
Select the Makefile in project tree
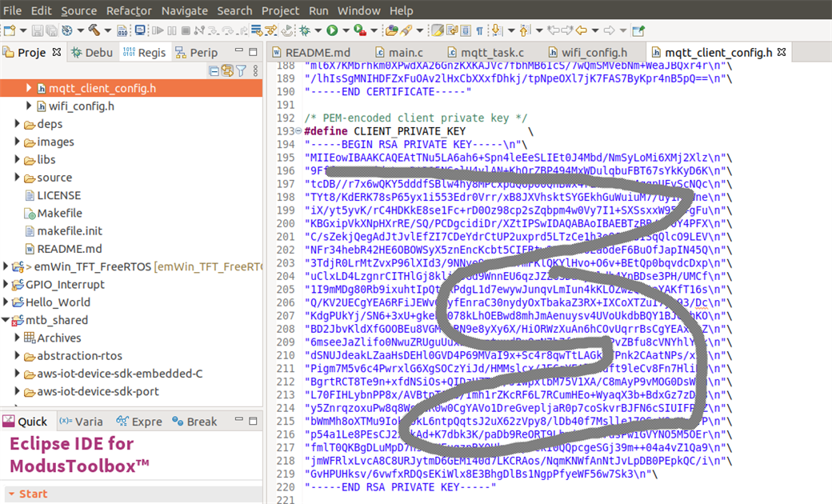[58, 213]
